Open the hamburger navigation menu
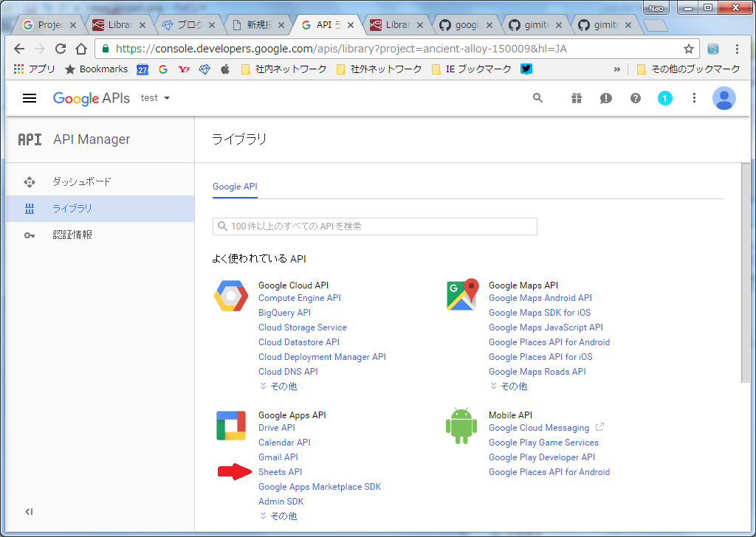Image resolution: width=756 pixels, height=537 pixels. pyautogui.click(x=30, y=98)
